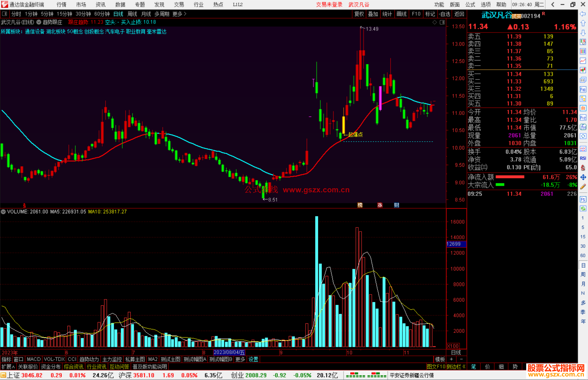Viewport: 588px width, 380px height.
Task: Open the 公式 menu in top bar
Action: [470, 4]
